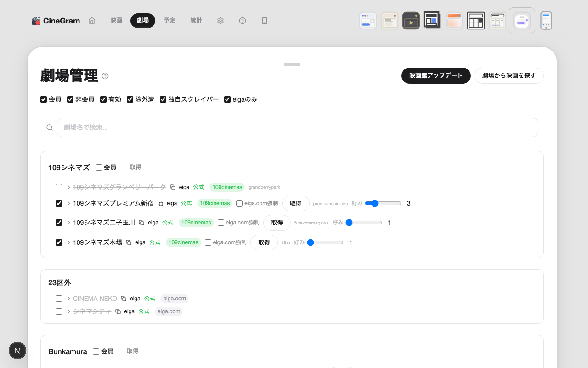
Task: Click the help question mark icon
Action: pyautogui.click(x=243, y=21)
